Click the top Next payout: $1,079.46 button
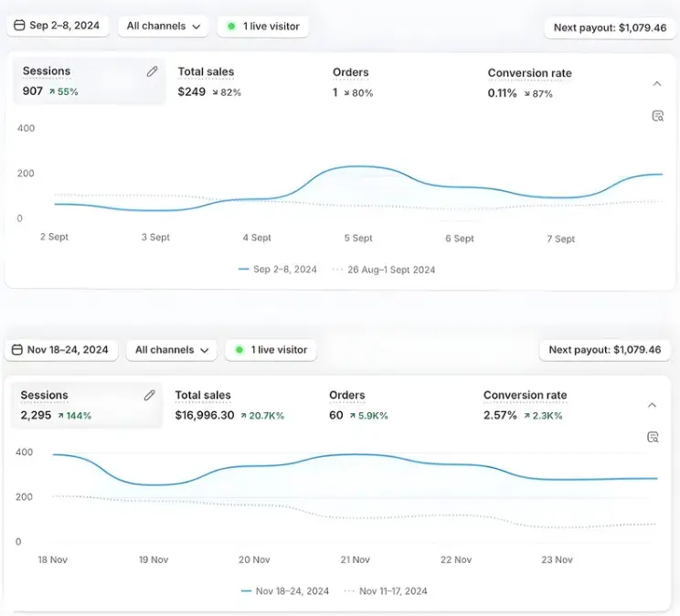Image resolution: width=680 pixels, height=616 pixels. 610,27
